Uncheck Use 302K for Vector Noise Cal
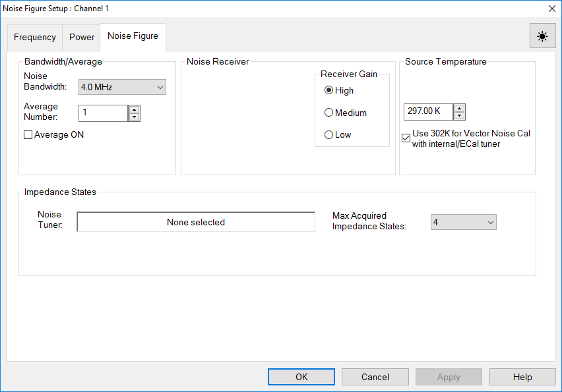 [x=406, y=138]
